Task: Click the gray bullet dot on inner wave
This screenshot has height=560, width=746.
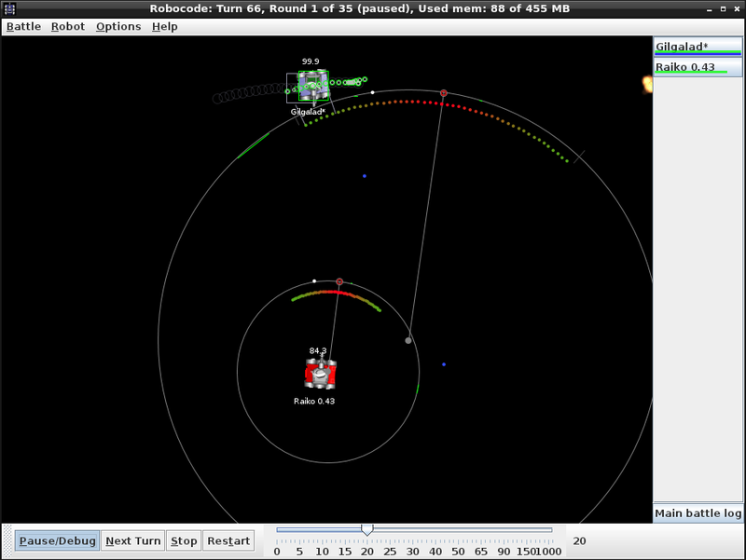Action: point(408,340)
